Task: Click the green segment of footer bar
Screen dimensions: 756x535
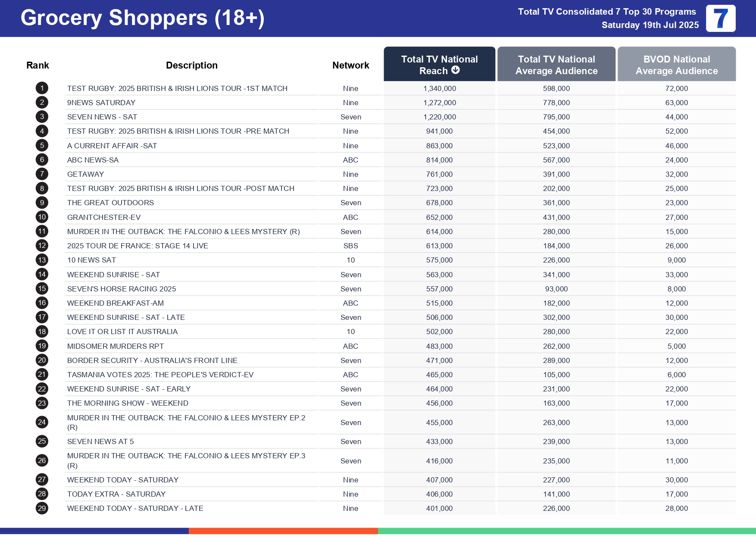Action: coord(566,531)
